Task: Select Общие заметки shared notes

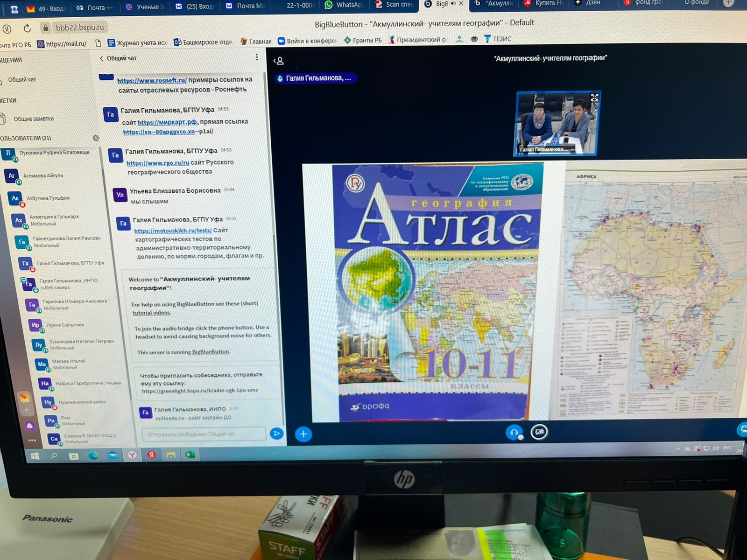Action: [33, 119]
